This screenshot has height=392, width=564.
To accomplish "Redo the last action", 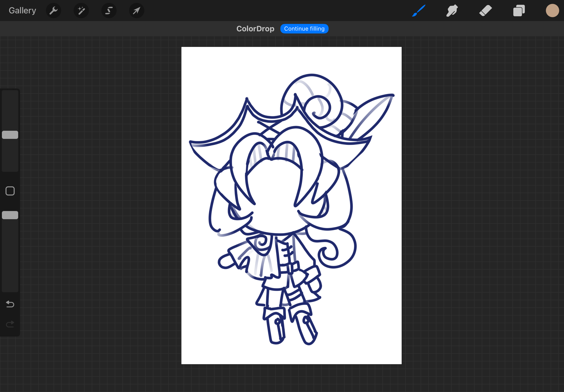I will click(x=10, y=324).
